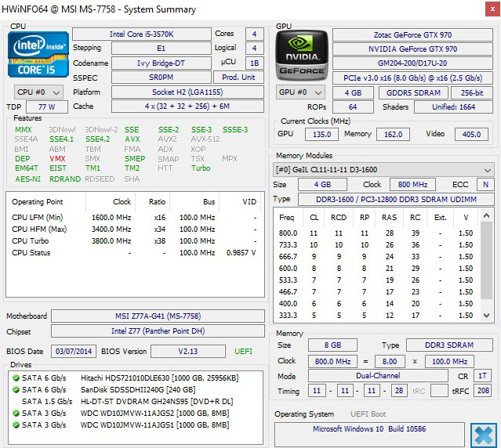The image size is (501, 448).
Task: Click the Unified: 1664 shaders field
Action: 453,107
